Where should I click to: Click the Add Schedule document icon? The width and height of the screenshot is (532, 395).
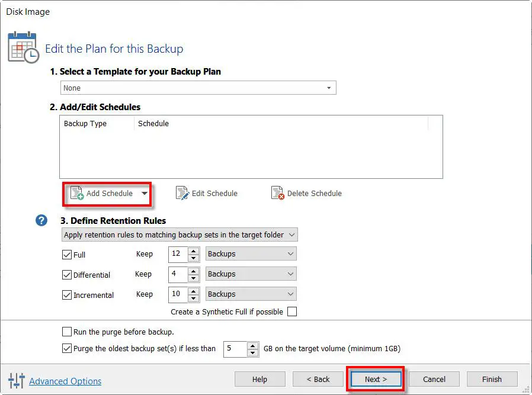pyautogui.click(x=77, y=193)
